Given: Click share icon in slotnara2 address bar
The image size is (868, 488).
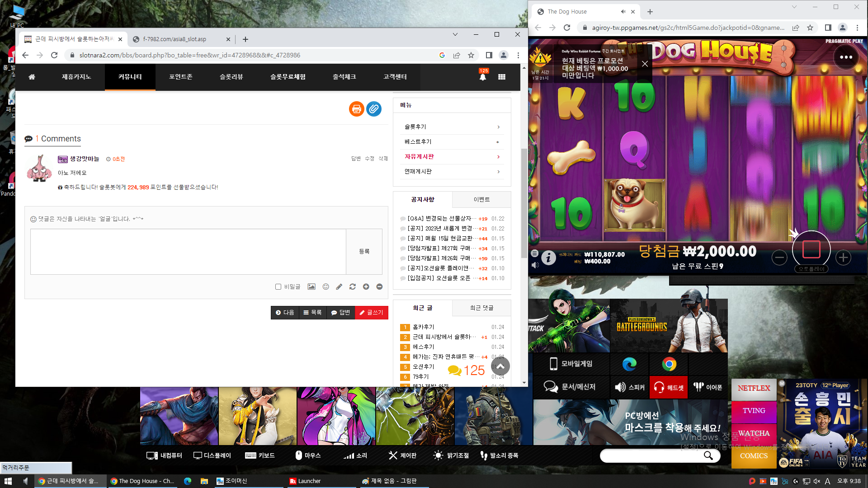Looking at the screenshot, I should 457,55.
